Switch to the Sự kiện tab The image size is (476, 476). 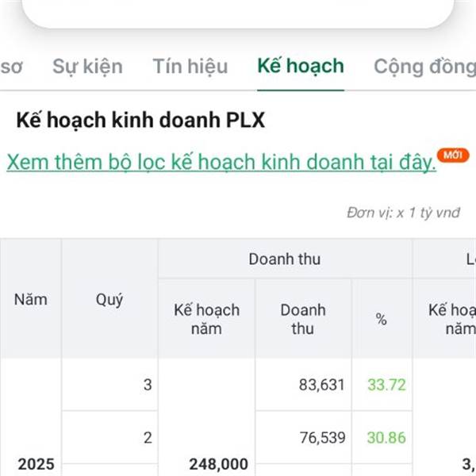coord(87,66)
